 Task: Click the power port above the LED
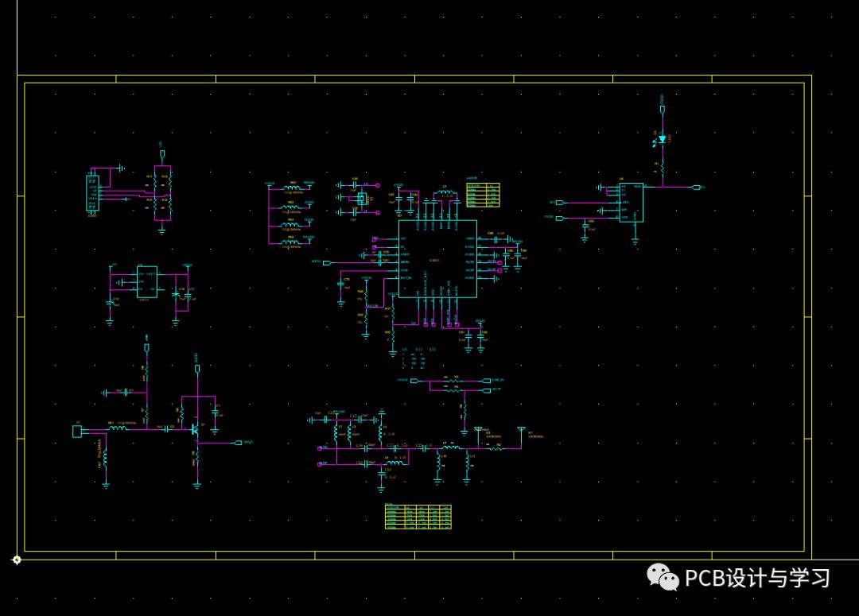click(x=663, y=110)
